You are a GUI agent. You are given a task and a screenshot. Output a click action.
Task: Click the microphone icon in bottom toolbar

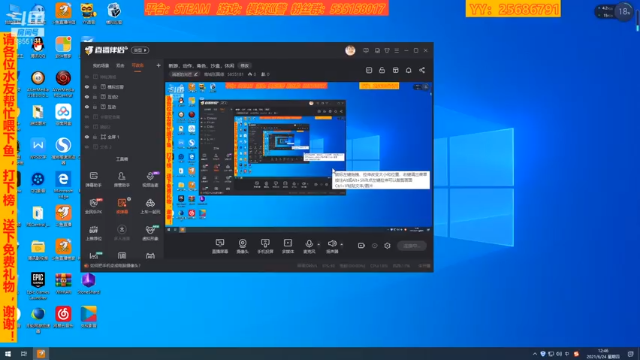point(309,244)
